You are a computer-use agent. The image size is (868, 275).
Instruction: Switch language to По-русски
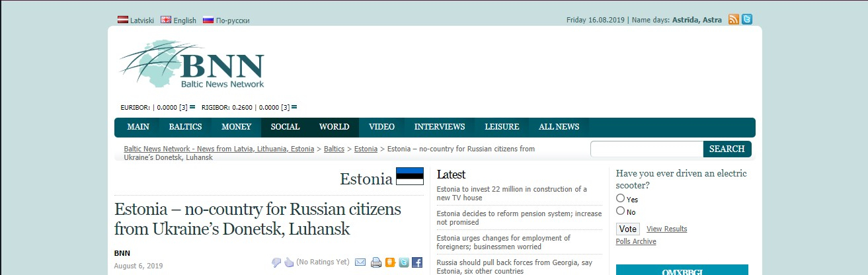227,20
